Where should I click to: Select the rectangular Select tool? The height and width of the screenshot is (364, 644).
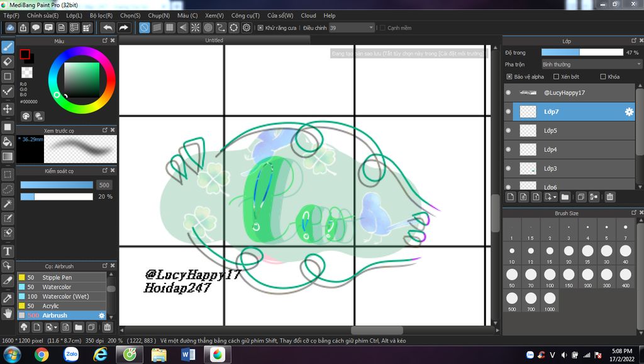(x=8, y=174)
